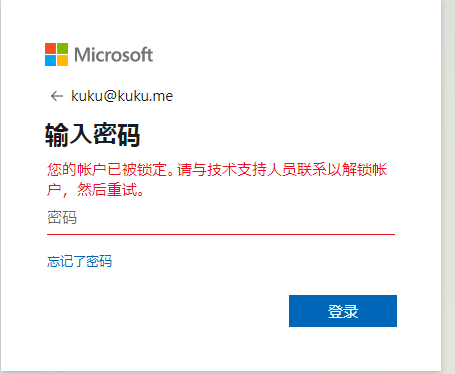Go back to change the account email
Image resolution: width=455 pixels, height=374 pixels.
point(57,96)
